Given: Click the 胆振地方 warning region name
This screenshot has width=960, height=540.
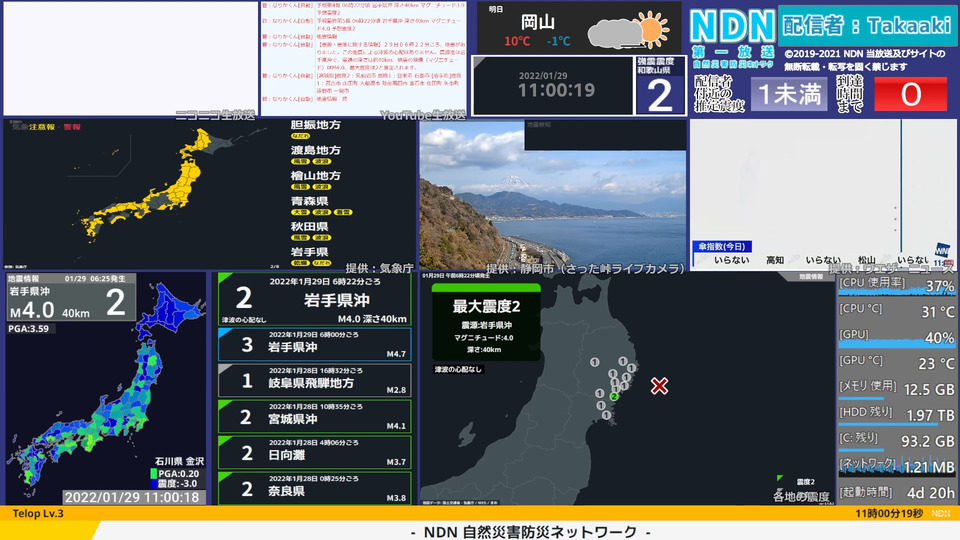Looking at the screenshot, I should [315, 125].
